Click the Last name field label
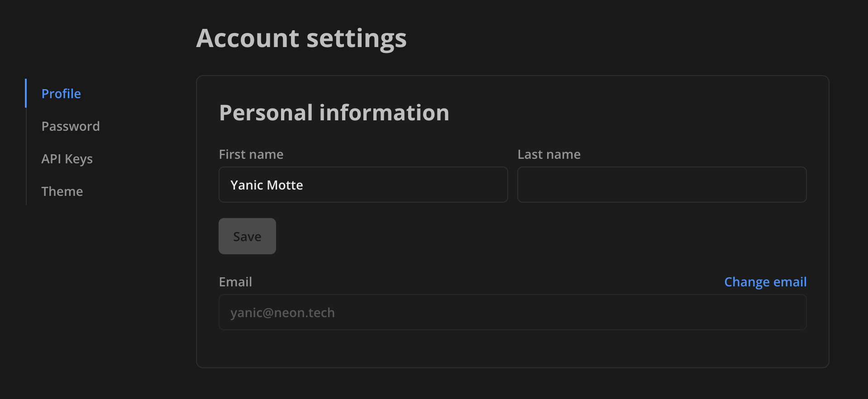Image resolution: width=868 pixels, height=399 pixels. pyautogui.click(x=549, y=154)
